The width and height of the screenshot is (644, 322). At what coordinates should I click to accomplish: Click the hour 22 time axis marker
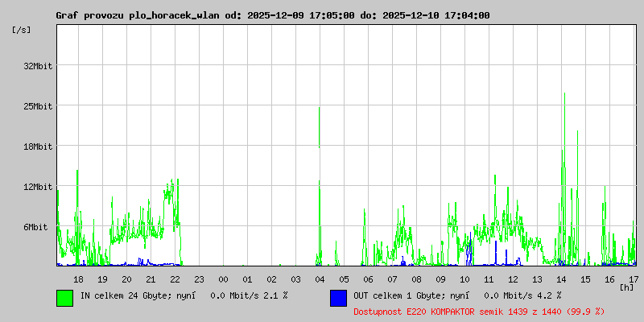175,279
